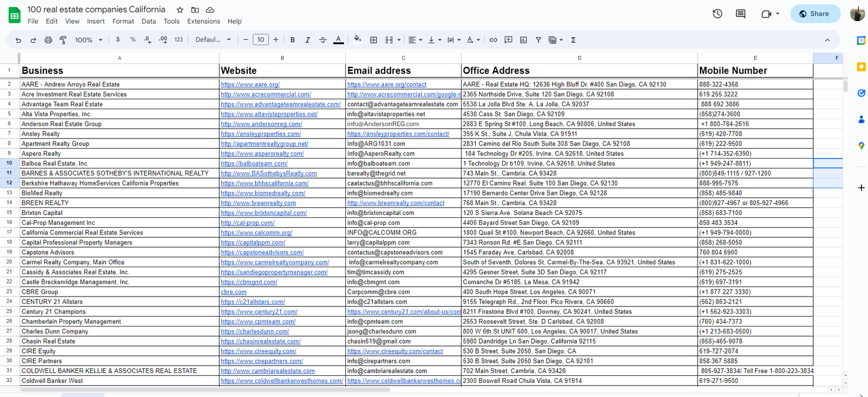The height and width of the screenshot is (397, 868).
Task: Expand the merge cells options arrow
Action: click(x=399, y=40)
